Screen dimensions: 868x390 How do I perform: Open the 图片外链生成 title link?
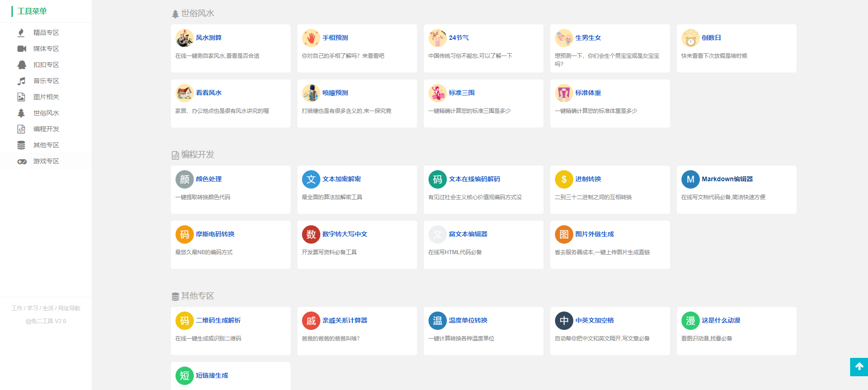[594, 234]
